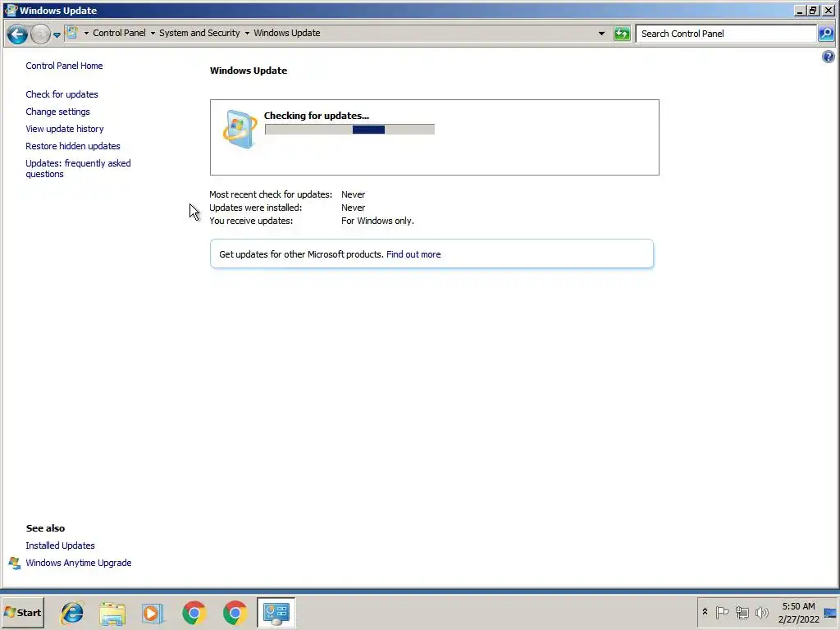Expand the arrow after System and Security
Viewport: 840px width, 630px height.
[x=247, y=33]
